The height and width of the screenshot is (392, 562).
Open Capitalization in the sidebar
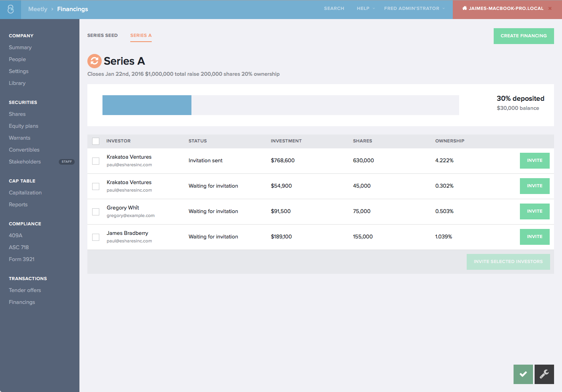[x=25, y=193]
